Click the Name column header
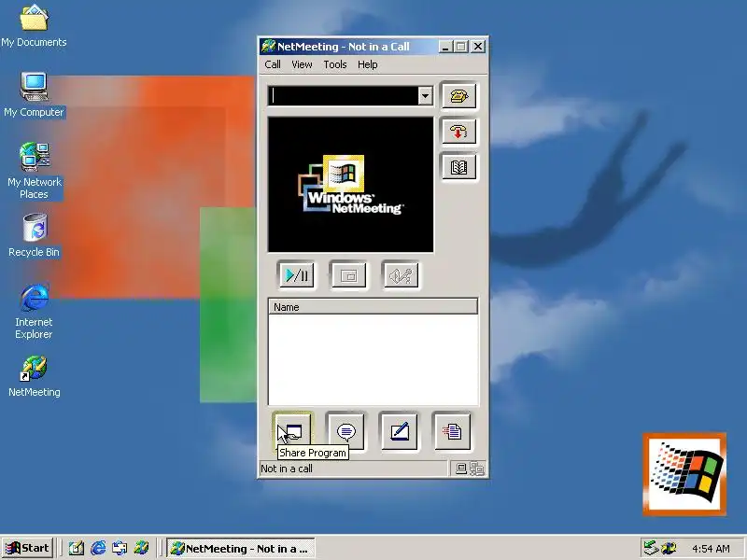 373,307
